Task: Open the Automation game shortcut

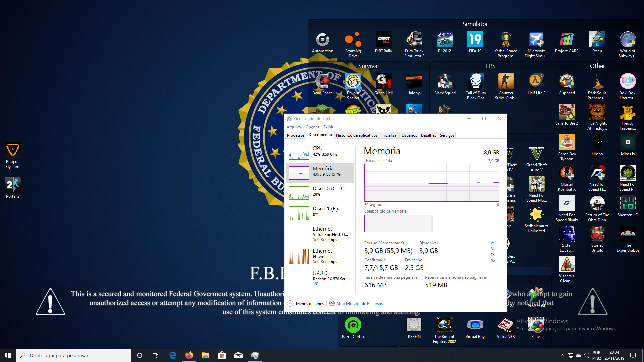Action: point(322,43)
